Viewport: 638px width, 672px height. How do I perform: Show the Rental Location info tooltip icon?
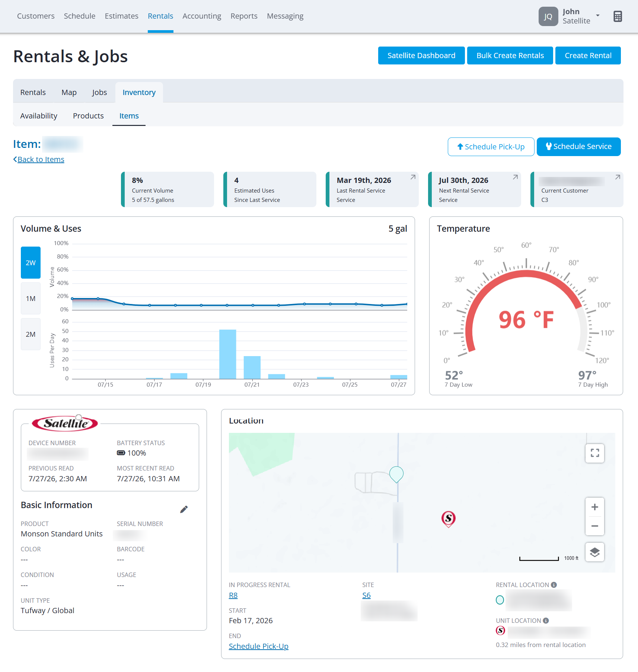[554, 585]
